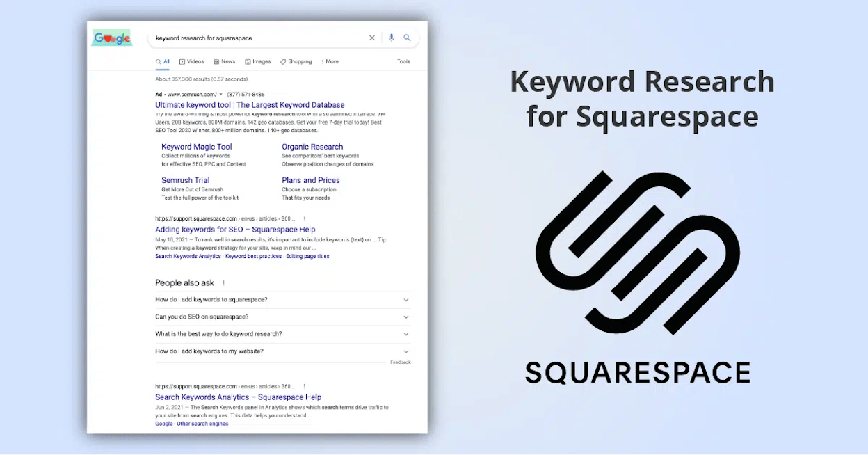Image resolution: width=868 pixels, height=455 pixels.
Task: Click the SQUARESPACE wordmark text
Action: tap(638, 372)
